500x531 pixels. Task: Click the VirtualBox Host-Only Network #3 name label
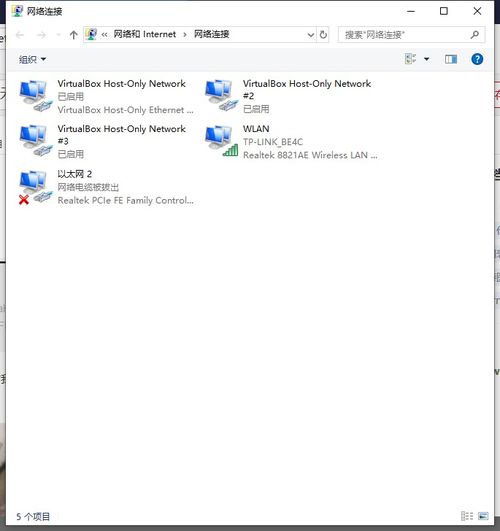(x=121, y=135)
